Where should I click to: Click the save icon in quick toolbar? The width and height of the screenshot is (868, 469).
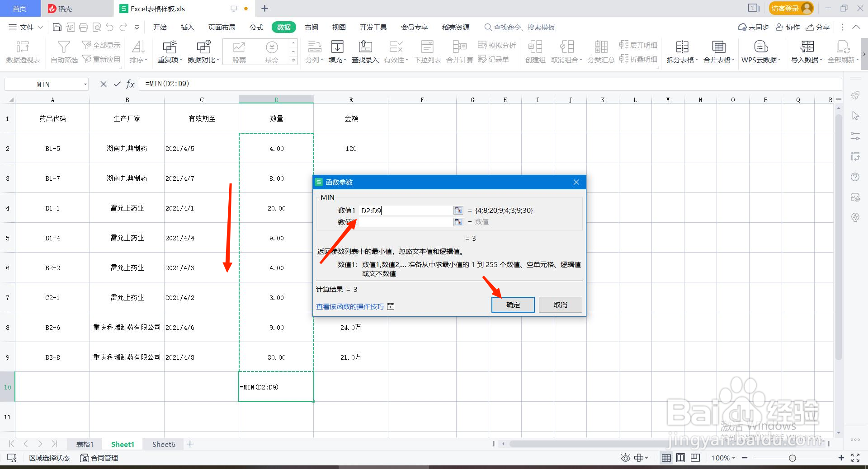[57, 27]
